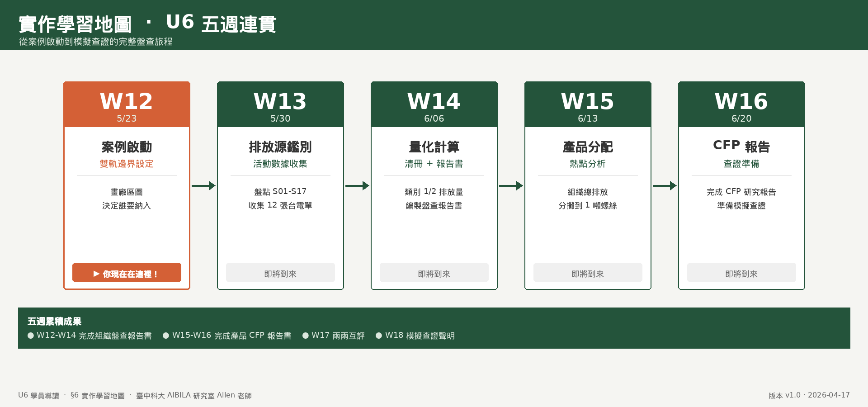Click the '排放源鑑別' card title

[280, 147]
